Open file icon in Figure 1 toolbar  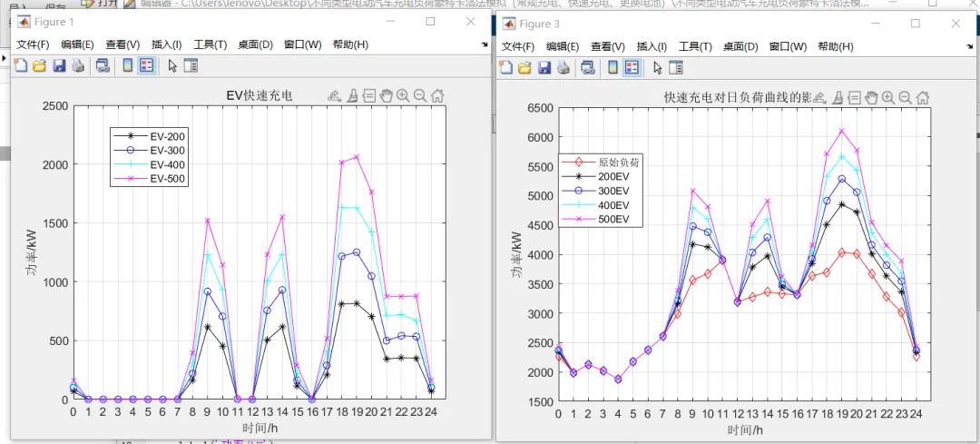(x=39, y=65)
